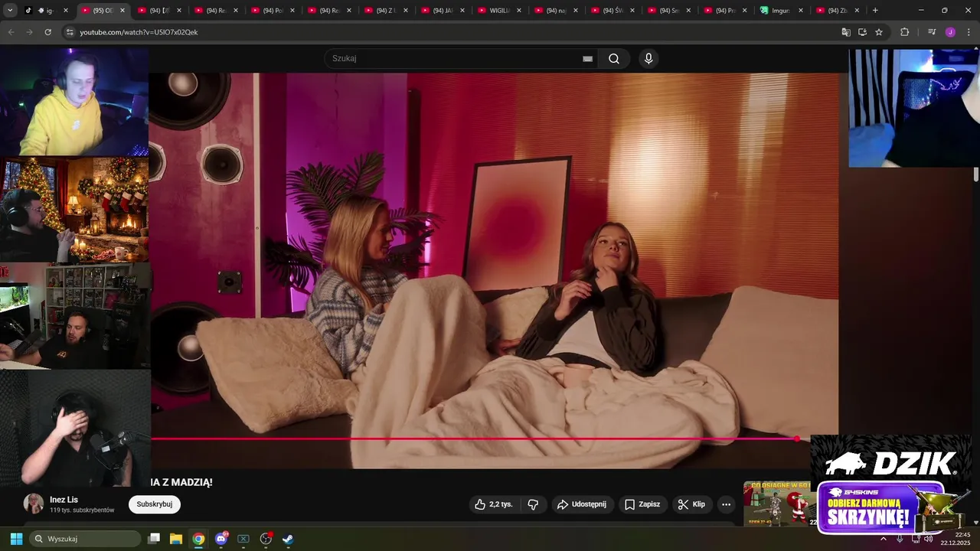Click the red progress bar scrubber dot
This screenshot has height=551, width=980.
(797, 439)
